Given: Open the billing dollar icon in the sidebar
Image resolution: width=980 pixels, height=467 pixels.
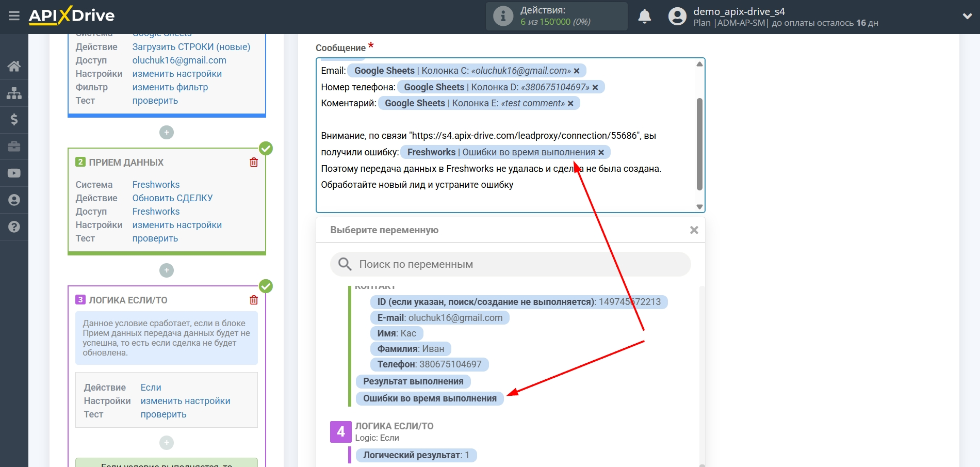Looking at the screenshot, I should coord(14,120).
